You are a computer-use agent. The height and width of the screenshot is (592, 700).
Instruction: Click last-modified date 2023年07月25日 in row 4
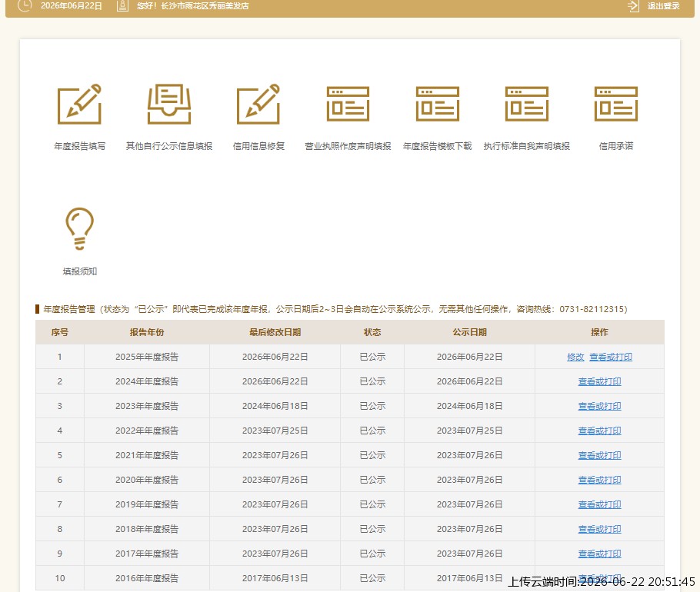pyautogui.click(x=275, y=431)
